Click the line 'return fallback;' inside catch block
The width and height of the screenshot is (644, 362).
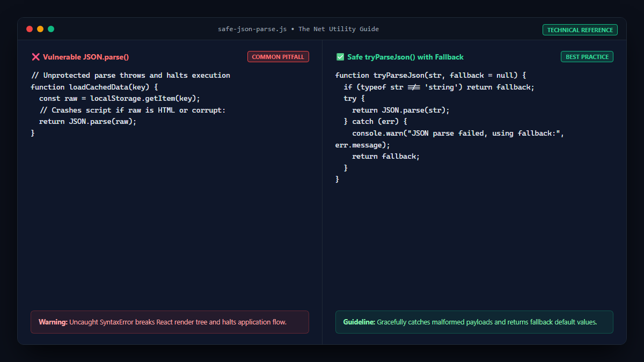(386, 156)
